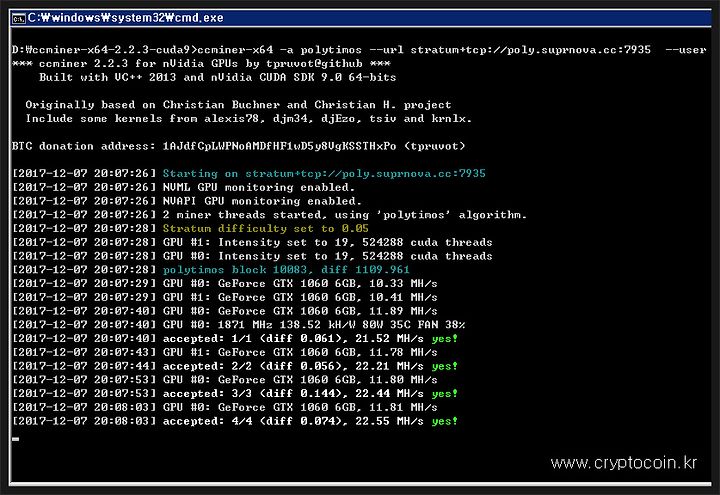Click the line with 11.89 MH/s

pos(225,311)
